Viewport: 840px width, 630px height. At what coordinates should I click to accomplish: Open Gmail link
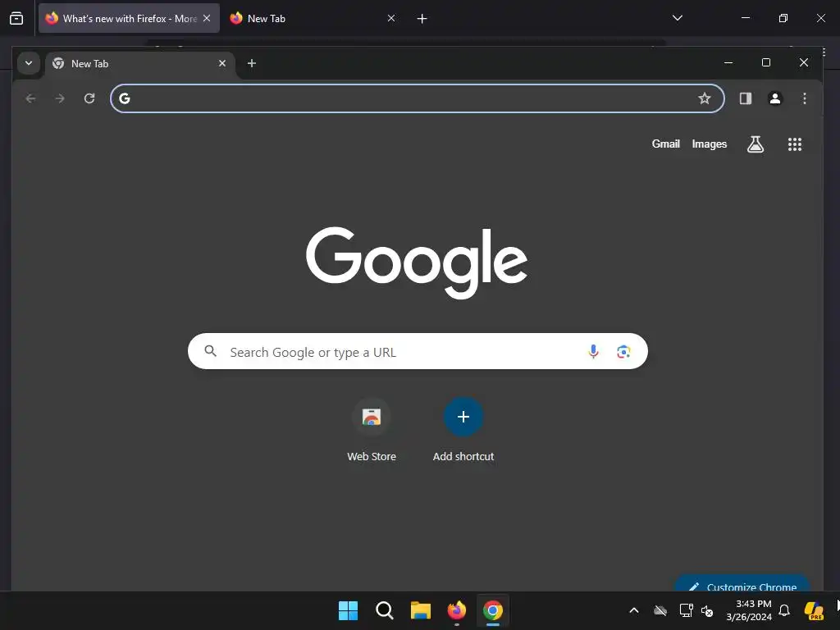point(665,144)
